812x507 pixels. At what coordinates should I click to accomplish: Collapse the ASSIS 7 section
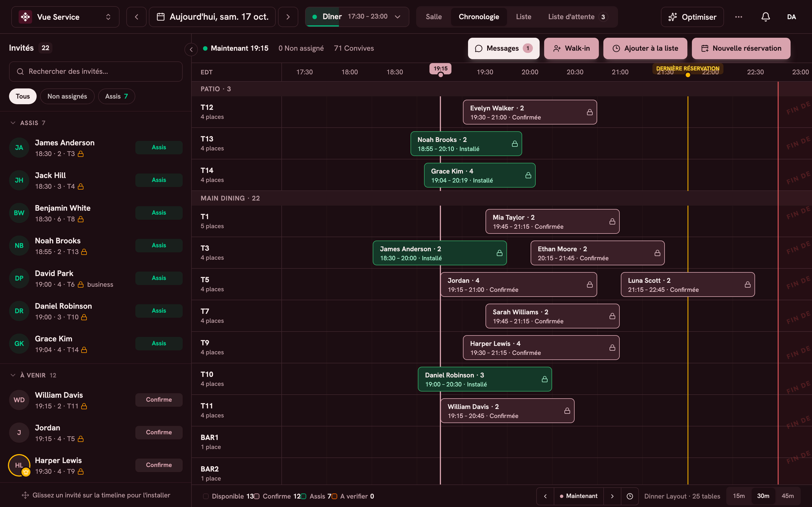coord(13,123)
